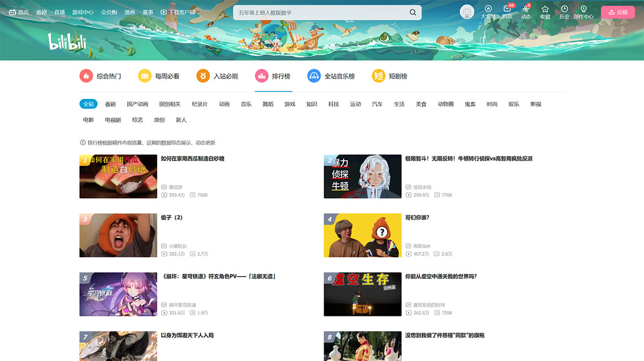Open the 收藏 favorites star icon
The width and height of the screenshot is (644, 361).
[x=545, y=11]
